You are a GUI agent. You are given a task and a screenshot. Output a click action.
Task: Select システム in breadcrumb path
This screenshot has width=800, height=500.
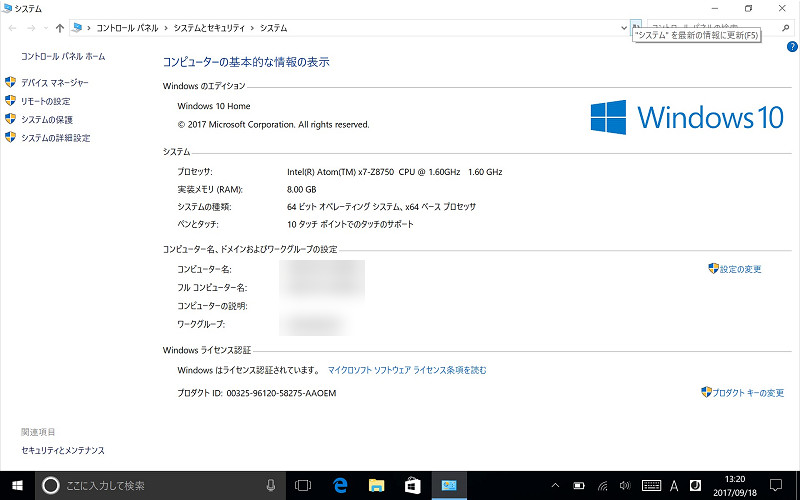click(x=273, y=28)
